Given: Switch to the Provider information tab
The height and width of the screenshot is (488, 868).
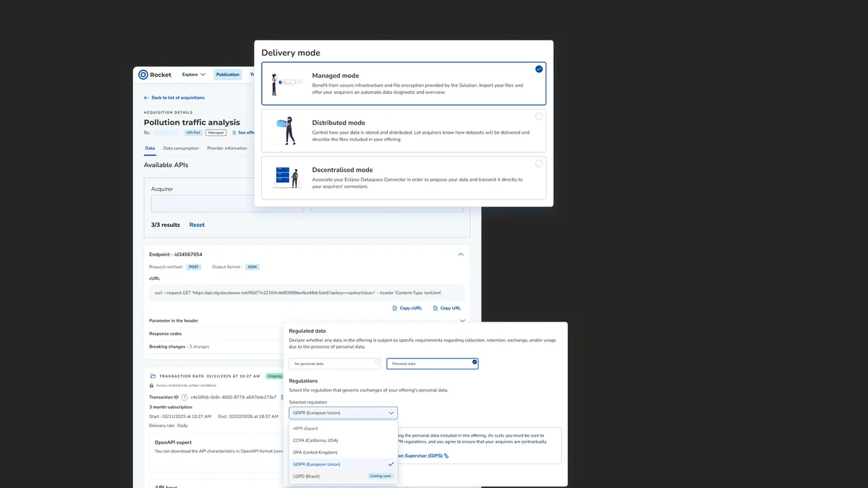Looking at the screenshot, I should 227,148.
